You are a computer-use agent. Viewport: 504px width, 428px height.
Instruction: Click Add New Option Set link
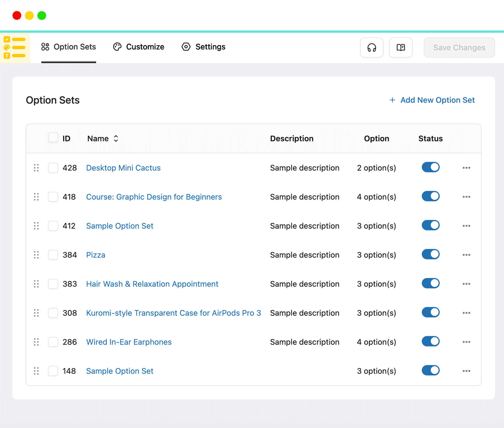tap(432, 100)
